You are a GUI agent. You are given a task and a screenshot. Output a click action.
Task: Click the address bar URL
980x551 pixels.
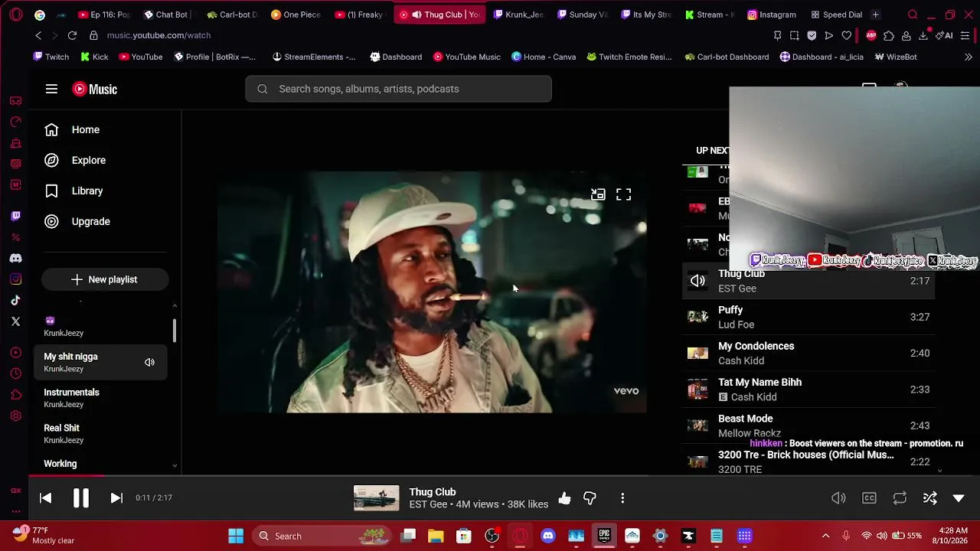158,35
